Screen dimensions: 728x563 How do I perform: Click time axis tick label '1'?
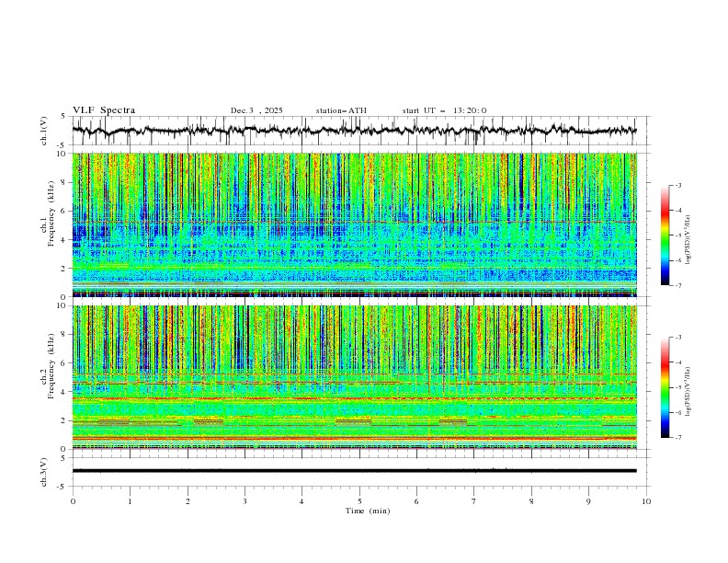pyautogui.click(x=130, y=501)
